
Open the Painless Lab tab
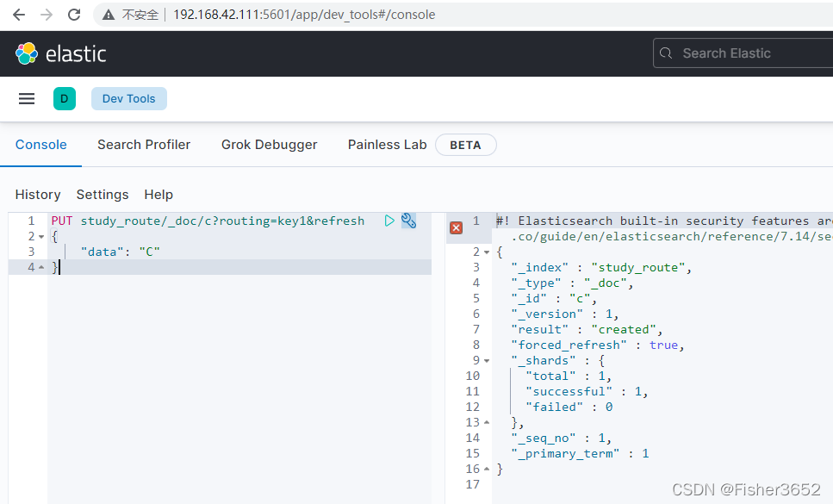pos(387,145)
